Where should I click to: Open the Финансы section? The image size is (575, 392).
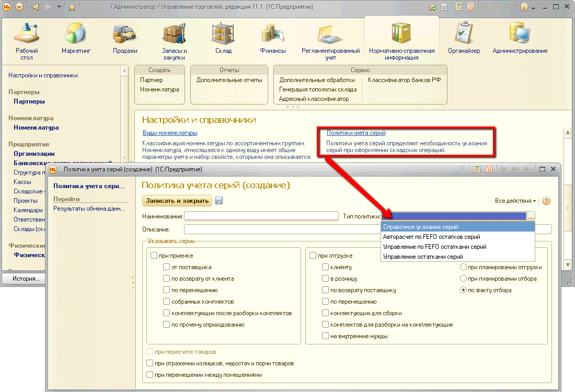click(272, 38)
